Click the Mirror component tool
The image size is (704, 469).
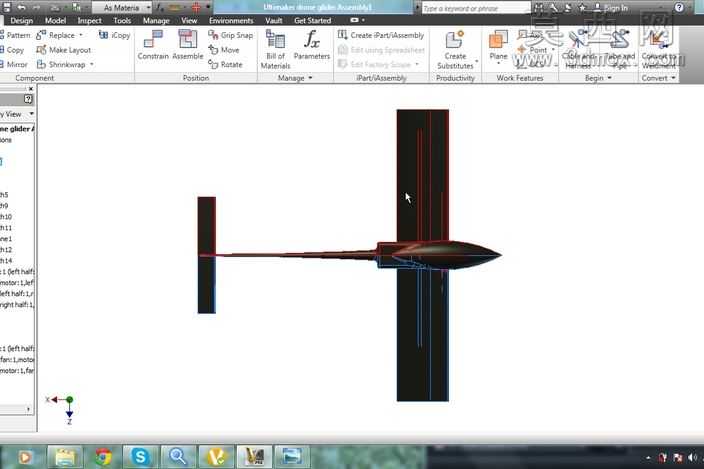[x=14, y=65]
